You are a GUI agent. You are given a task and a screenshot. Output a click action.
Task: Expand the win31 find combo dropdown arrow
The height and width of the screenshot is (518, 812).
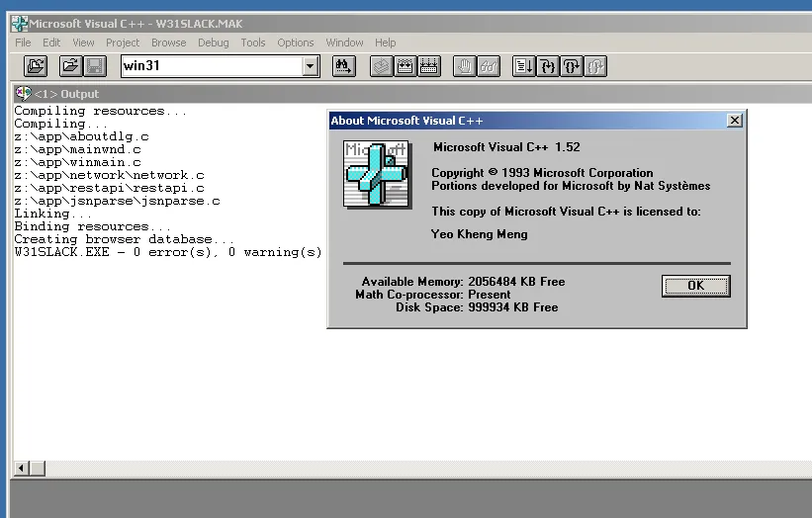(x=311, y=66)
